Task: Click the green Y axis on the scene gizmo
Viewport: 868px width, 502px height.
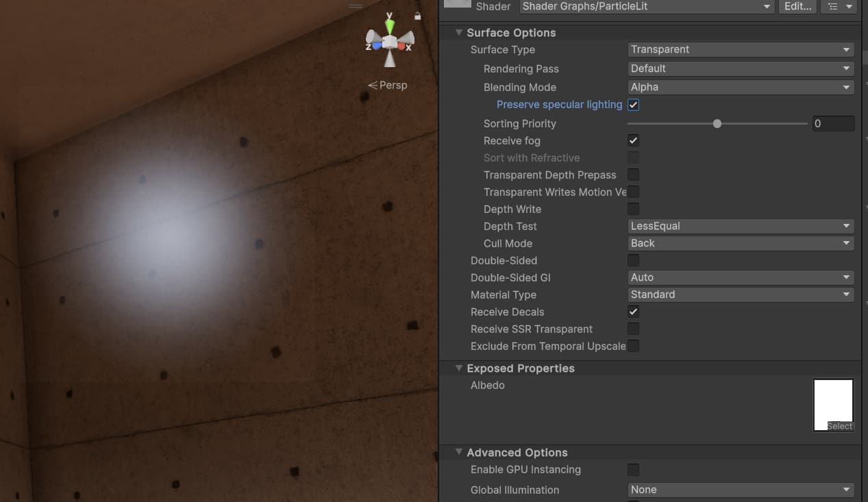Action: (x=389, y=26)
